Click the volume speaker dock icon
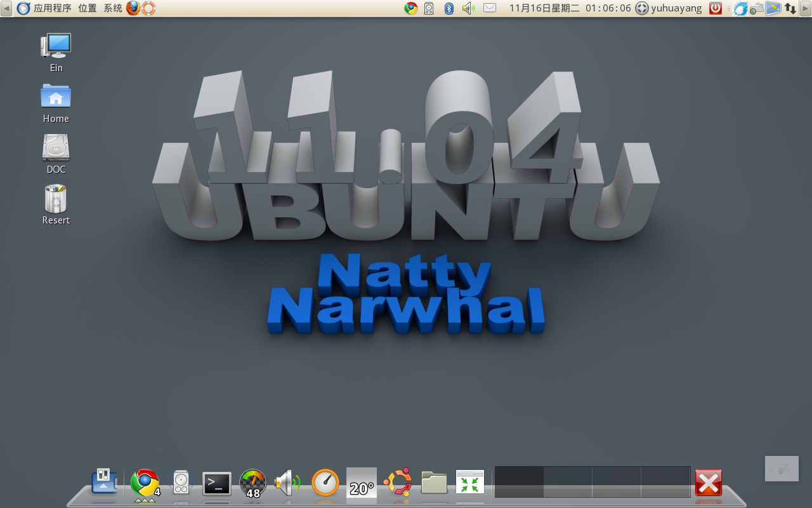Screen dimensions: 812x508 pos(287,483)
